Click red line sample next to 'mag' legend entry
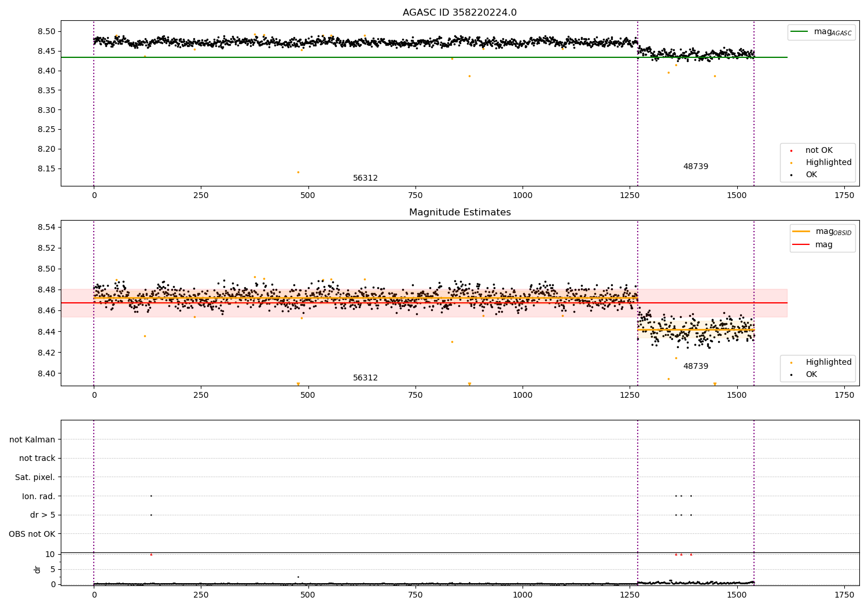 pos(801,245)
